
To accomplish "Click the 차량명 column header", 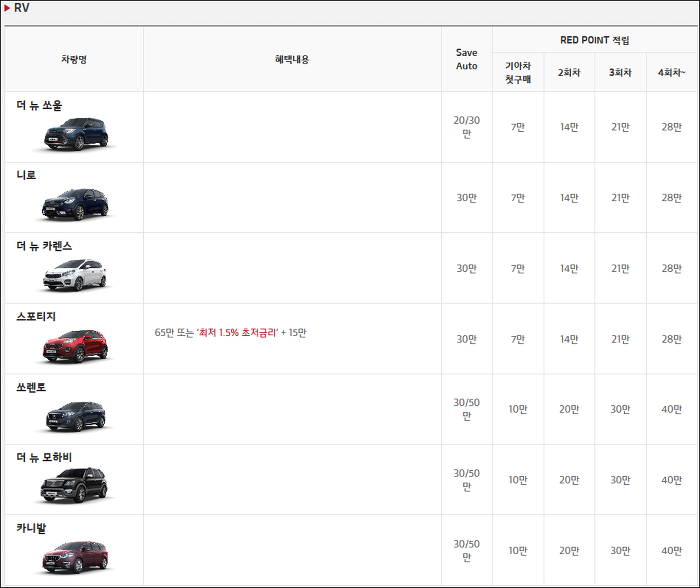I will [x=74, y=59].
